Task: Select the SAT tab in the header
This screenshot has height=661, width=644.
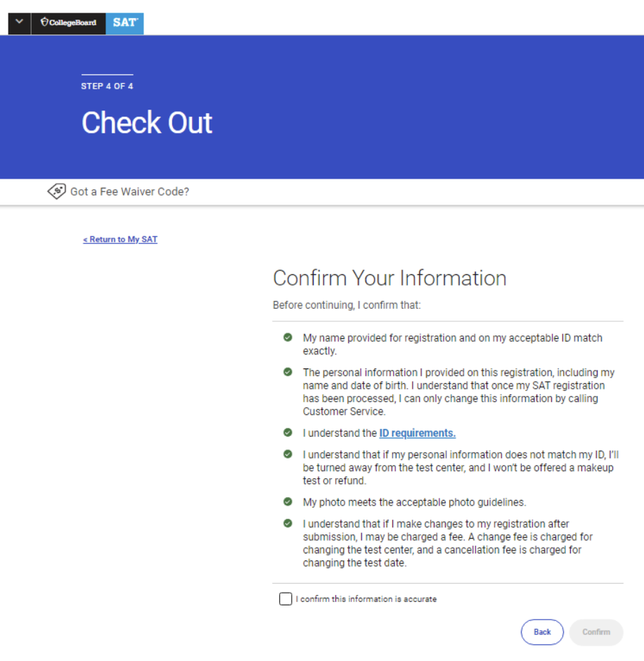Action: pos(124,23)
